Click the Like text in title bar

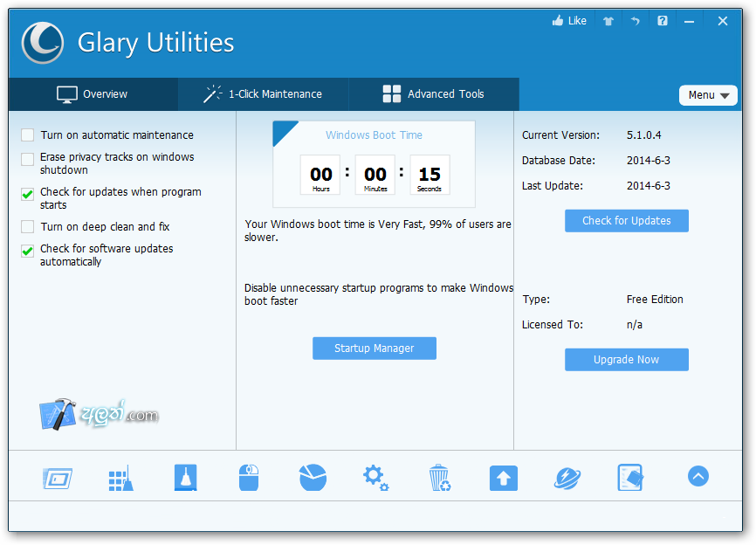[577, 21]
